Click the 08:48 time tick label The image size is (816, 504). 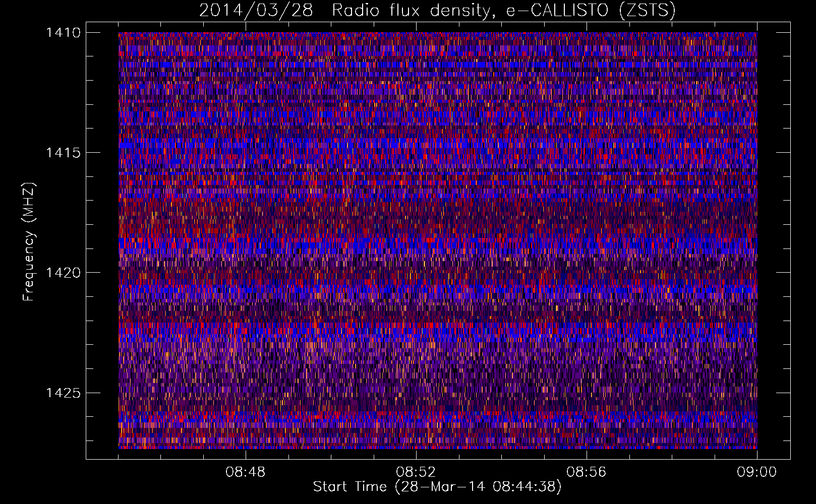click(246, 472)
